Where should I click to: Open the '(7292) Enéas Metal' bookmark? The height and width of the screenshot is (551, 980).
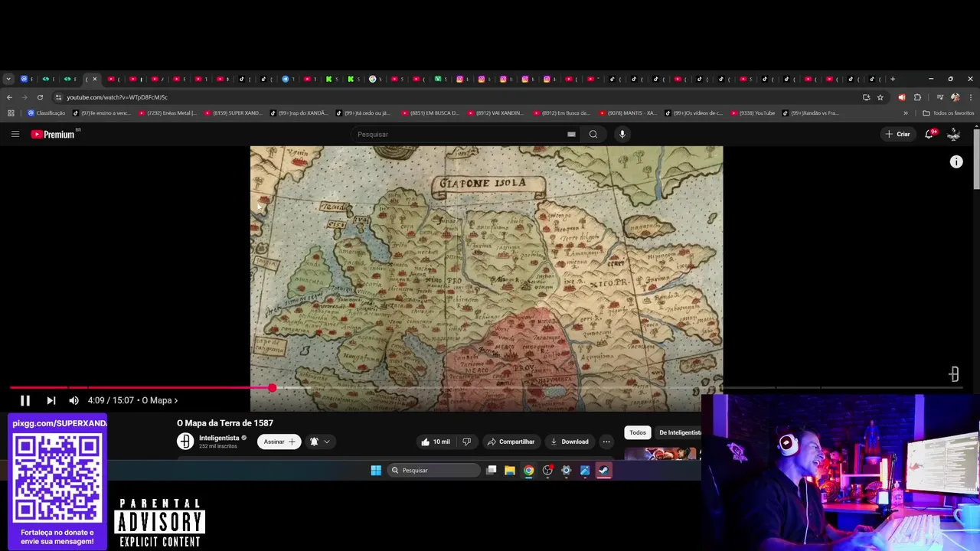click(x=168, y=113)
